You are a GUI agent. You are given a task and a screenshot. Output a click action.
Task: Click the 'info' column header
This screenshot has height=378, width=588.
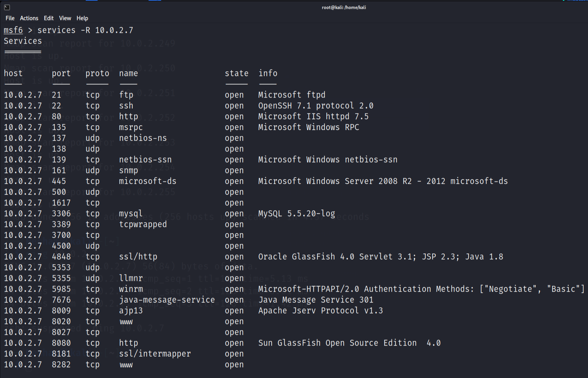[x=268, y=74]
